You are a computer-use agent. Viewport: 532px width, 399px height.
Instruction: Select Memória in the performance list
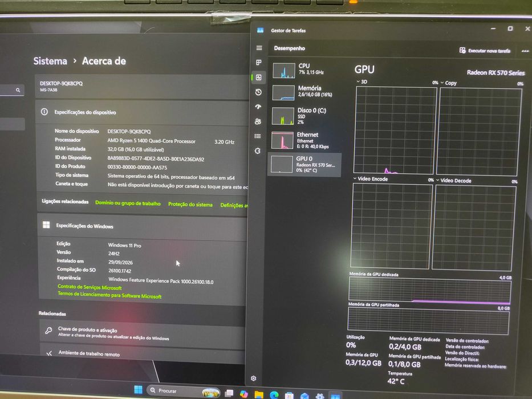304,92
